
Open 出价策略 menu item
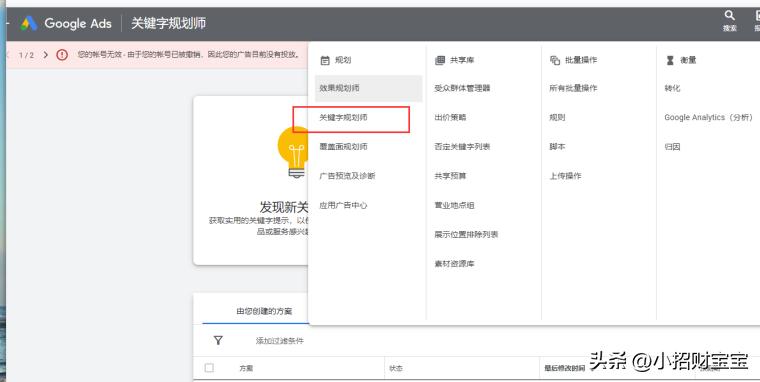pos(450,117)
